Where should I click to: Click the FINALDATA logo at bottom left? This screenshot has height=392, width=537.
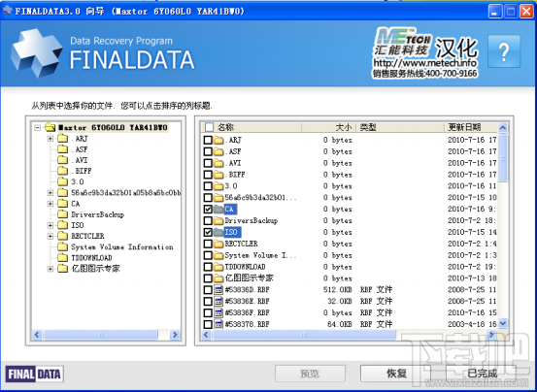click(x=35, y=374)
